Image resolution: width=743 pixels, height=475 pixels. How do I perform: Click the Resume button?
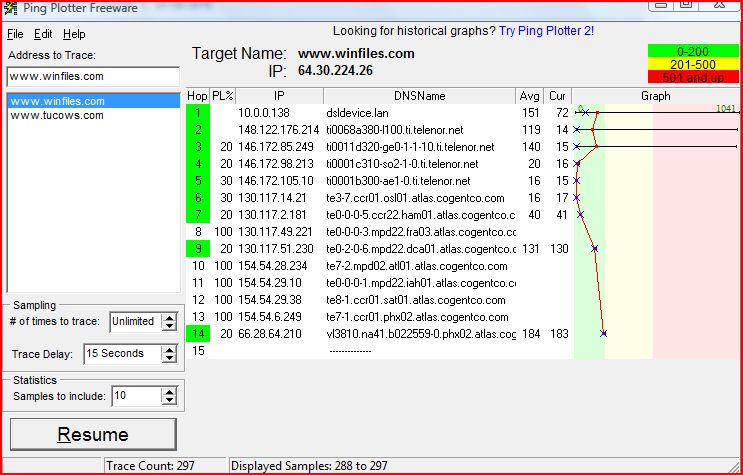(93, 434)
